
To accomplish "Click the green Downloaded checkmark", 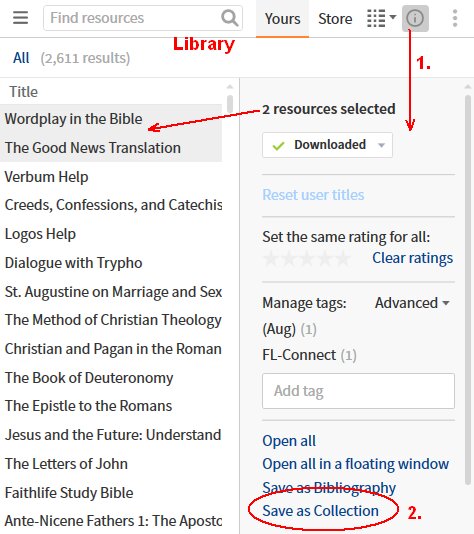I will click(278, 146).
